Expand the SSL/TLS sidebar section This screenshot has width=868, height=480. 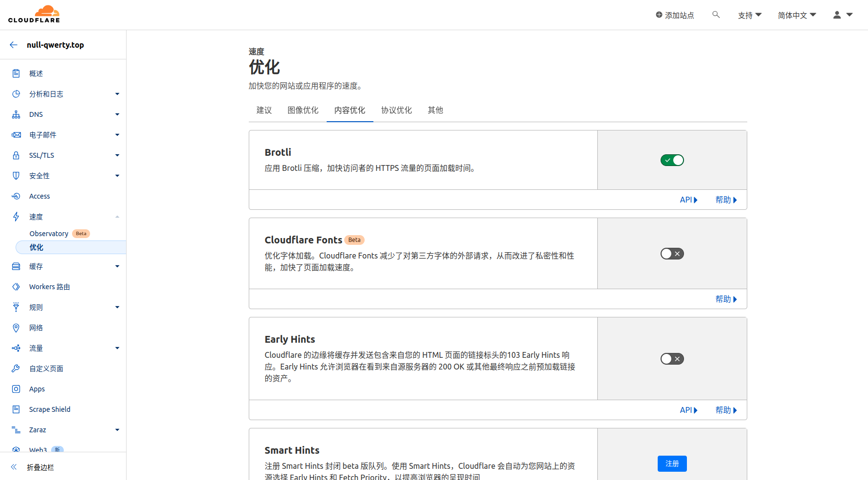pyautogui.click(x=117, y=155)
